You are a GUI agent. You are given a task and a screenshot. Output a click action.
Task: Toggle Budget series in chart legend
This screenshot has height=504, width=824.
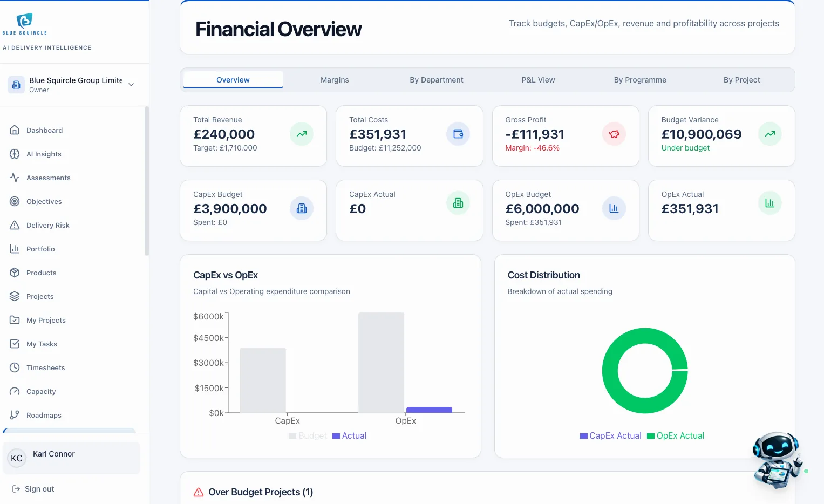pyautogui.click(x=308, y=436)
